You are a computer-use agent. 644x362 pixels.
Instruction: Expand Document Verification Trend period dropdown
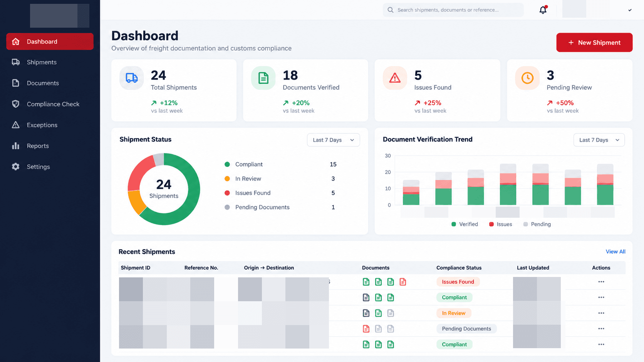(x=599, y=140)
